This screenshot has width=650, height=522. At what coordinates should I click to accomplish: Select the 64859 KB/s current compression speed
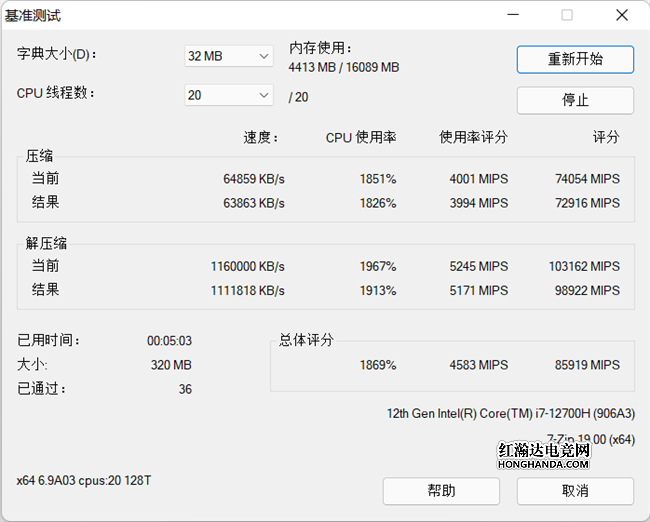pos(254,179)
